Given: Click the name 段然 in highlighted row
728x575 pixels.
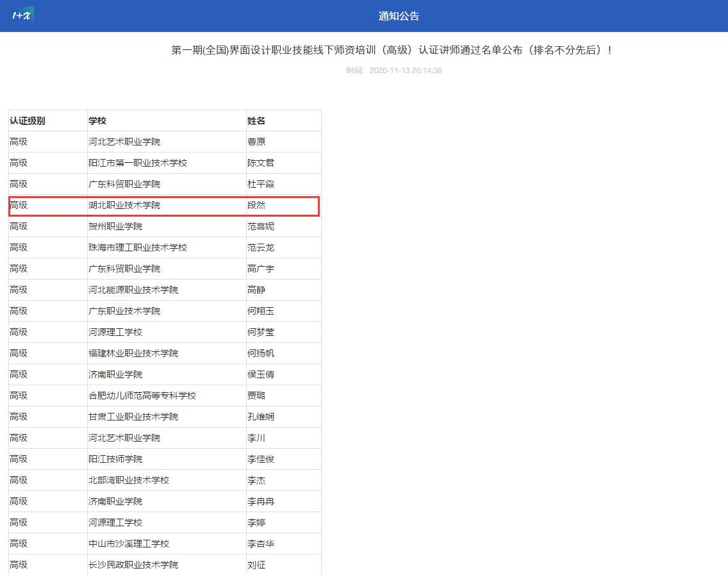Looking at the screenshot, I should (x=256, y=205).
